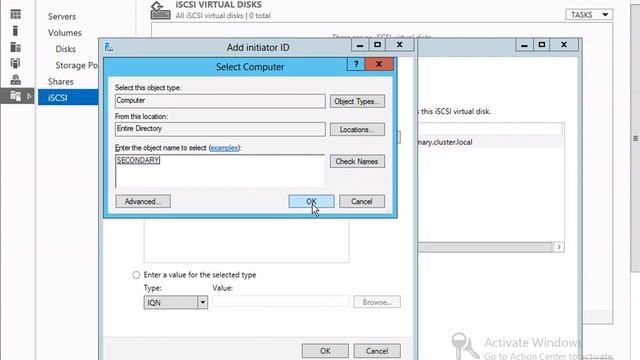Screen dimensions: 640x360
Task: Click Cancel in the Add initiator ID window
Action: pos(377,351)
